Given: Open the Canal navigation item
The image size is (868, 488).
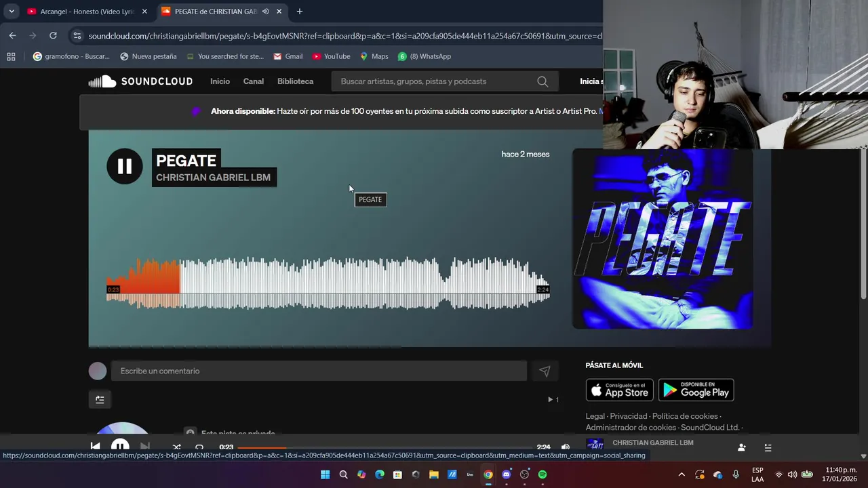Looking at the screenshot, I should point(254,81).
